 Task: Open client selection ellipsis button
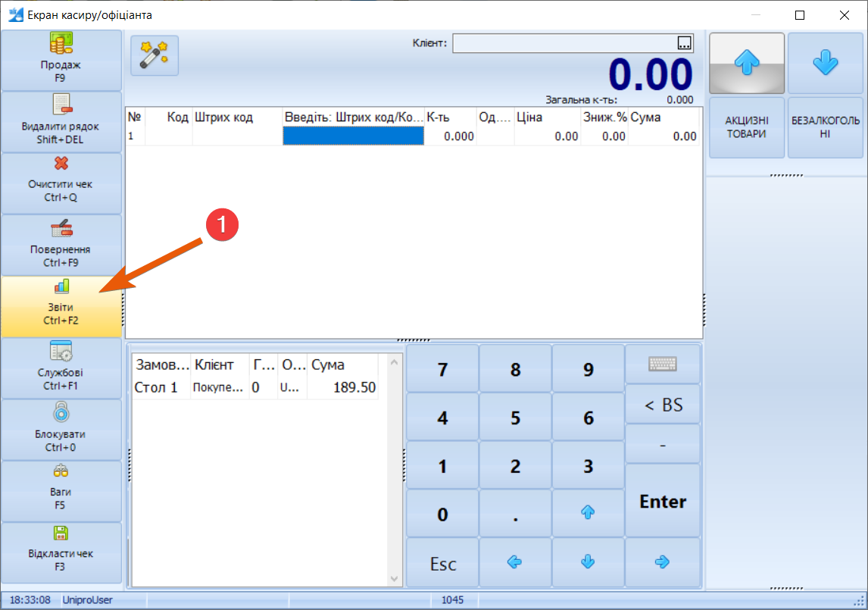(x=684, y=43)
